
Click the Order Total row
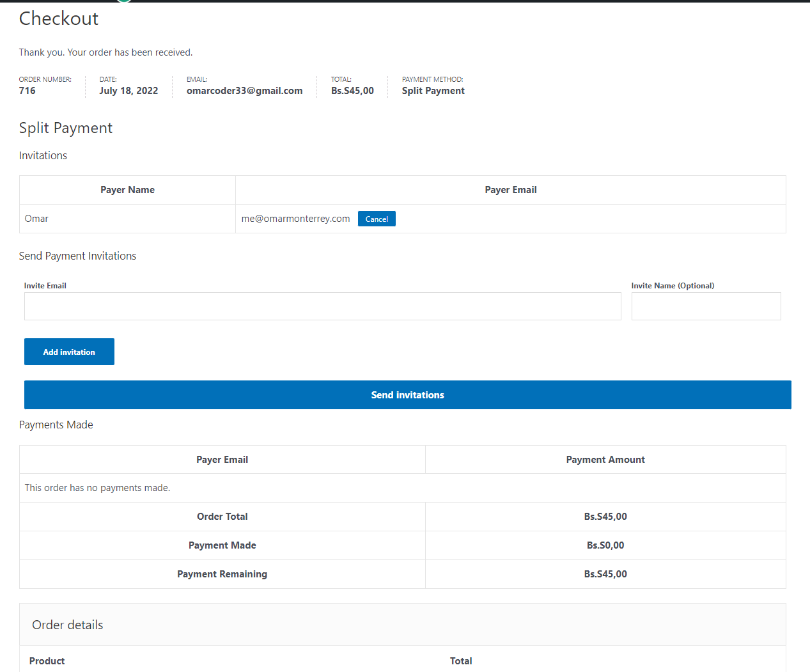coord(222,516)
